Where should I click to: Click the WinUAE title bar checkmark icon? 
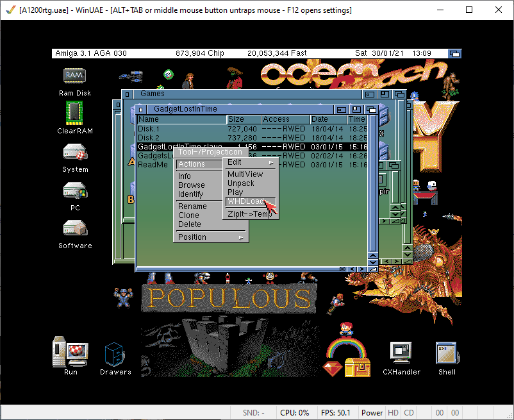[11, 10]
